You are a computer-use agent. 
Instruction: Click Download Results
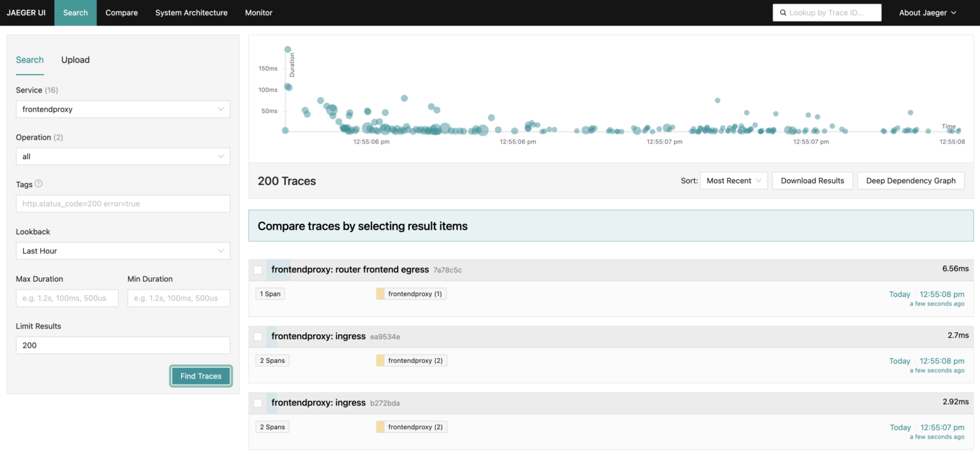pyautogui.click(x=812, y=180)
